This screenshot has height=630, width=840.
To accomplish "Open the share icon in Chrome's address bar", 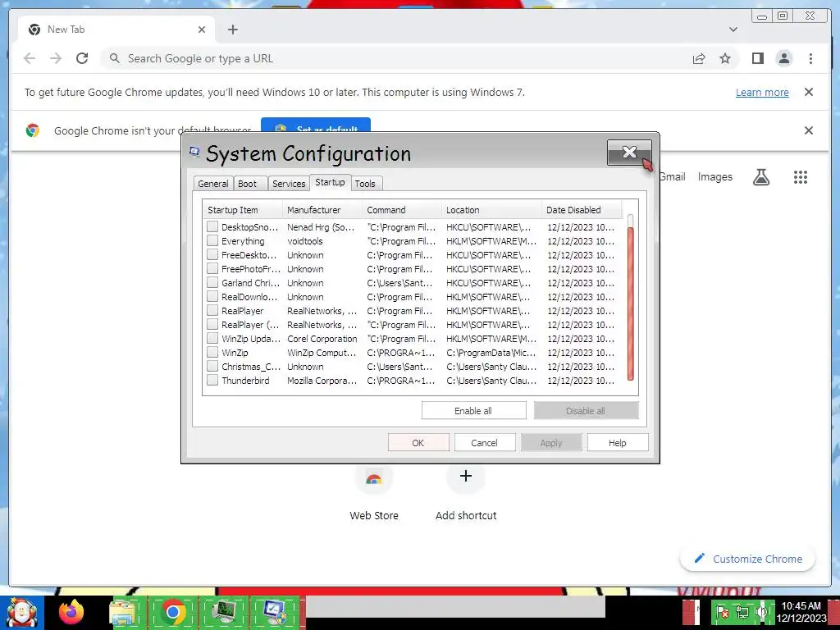I will (699, 58).
